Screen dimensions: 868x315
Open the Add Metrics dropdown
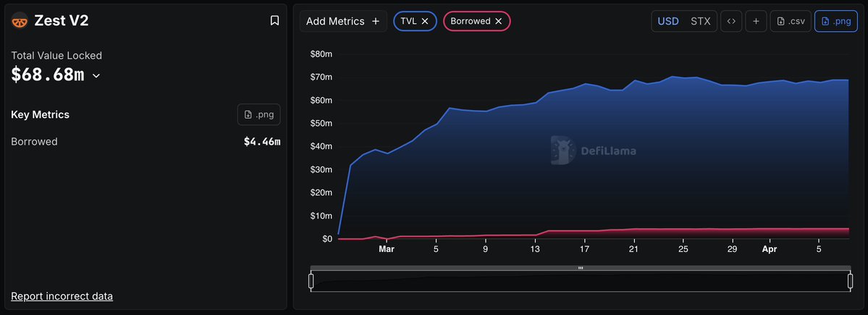pos(343,21)
